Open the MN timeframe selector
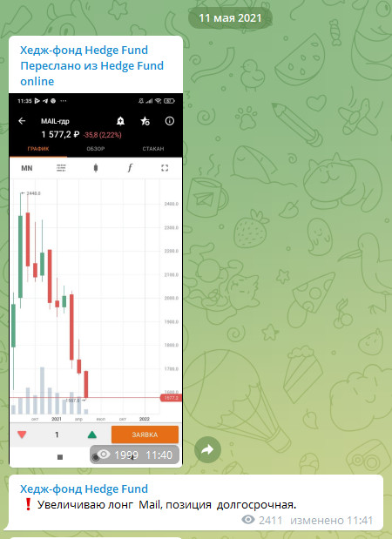The image size is (392, 539). [27, 168]
